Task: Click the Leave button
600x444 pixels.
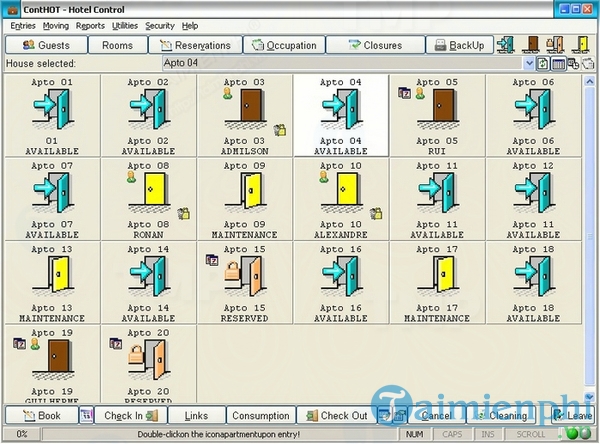Action: (x=573, y=415)
